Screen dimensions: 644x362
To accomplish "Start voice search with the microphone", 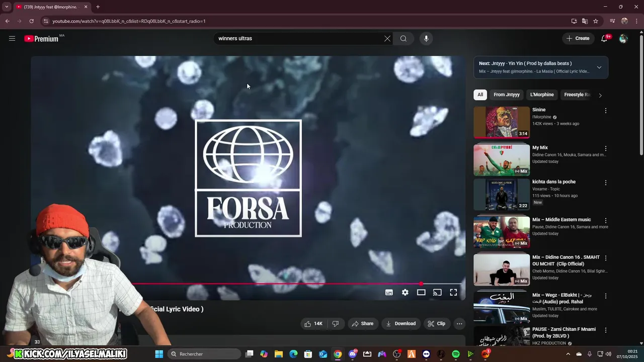I will coord(426,38).
